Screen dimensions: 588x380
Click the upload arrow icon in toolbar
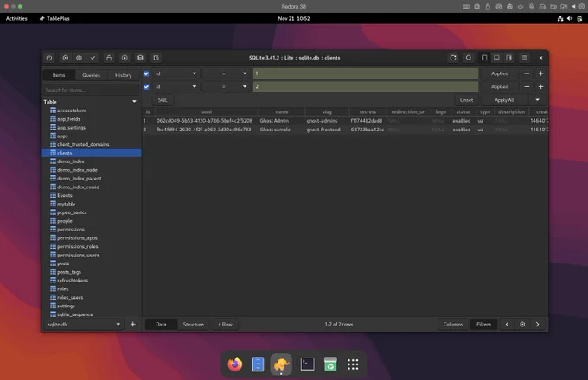125,58
